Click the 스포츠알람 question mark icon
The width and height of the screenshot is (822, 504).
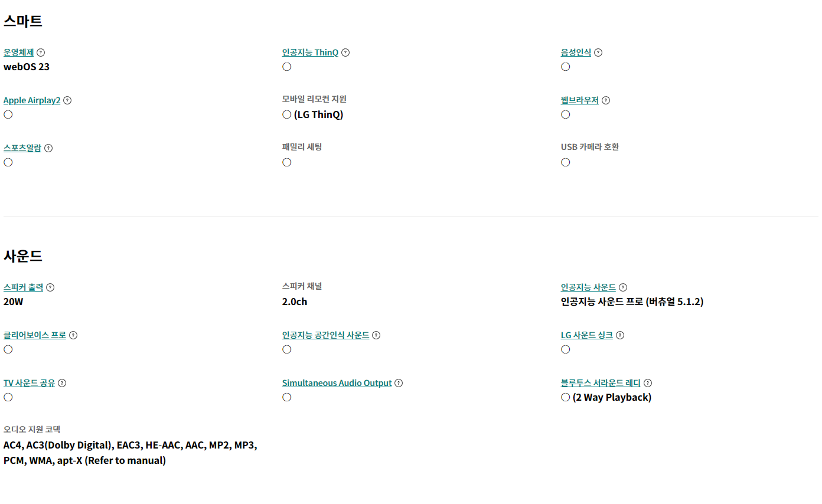[x=48, y=148]
